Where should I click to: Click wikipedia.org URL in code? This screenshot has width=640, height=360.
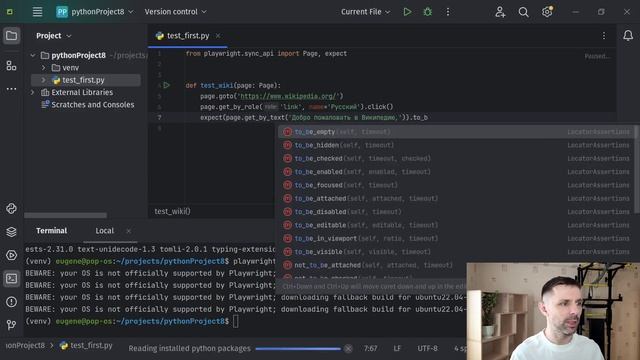click(x=288, y=96)
